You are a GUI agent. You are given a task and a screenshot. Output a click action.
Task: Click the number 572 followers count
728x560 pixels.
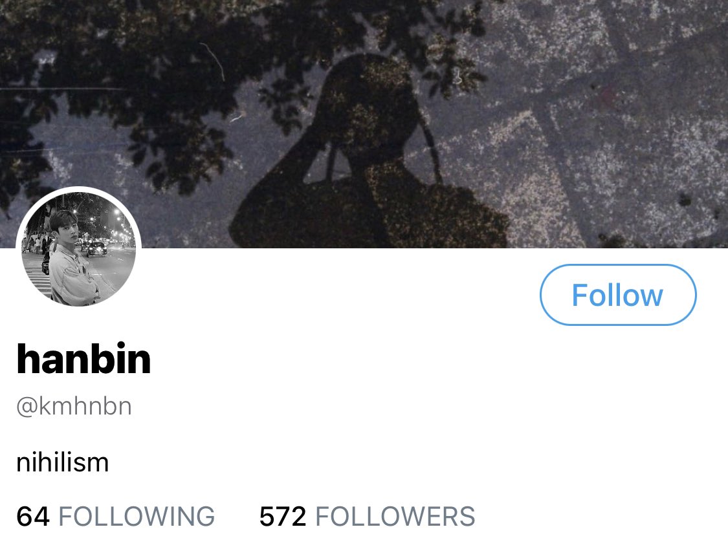pos(283,517)
